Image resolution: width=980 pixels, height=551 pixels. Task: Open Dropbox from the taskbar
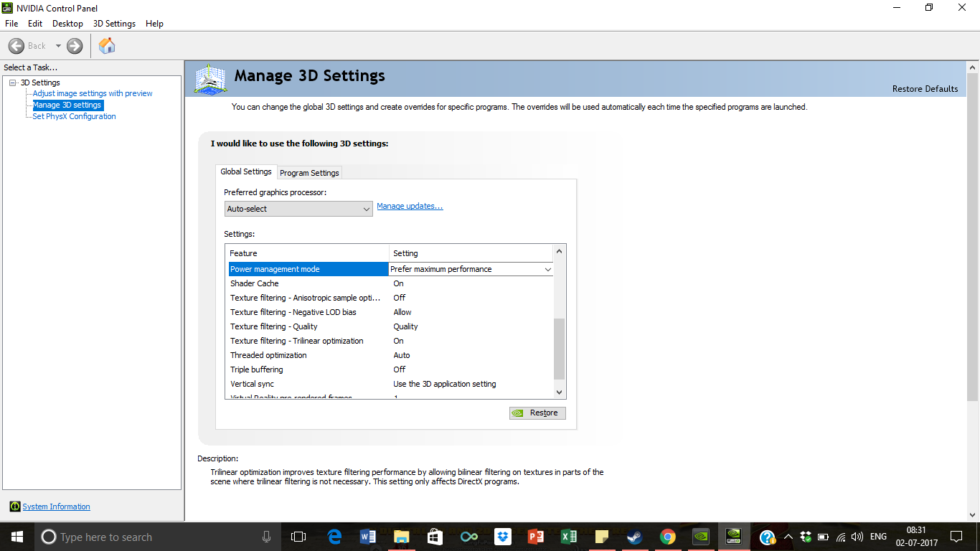(502, 537)
